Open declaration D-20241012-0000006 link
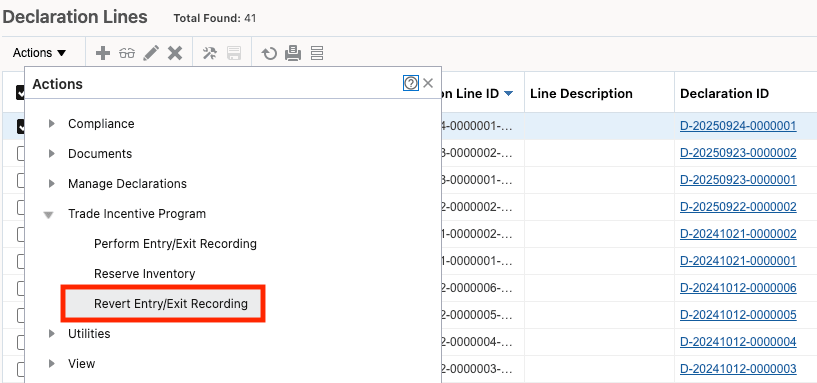817x383 pixels. click(738, 288)
